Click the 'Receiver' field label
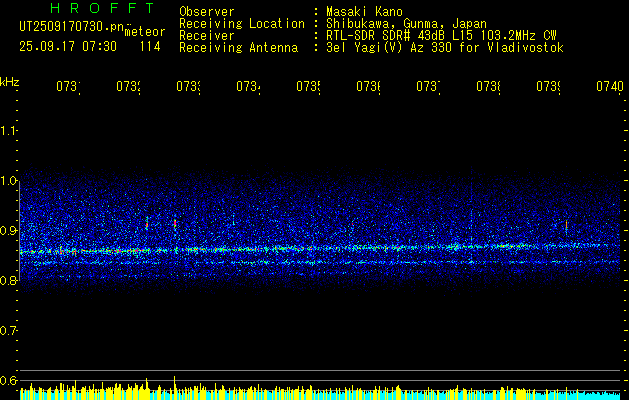Image resolution: width=629 pixels, height=400 pixels. click(207, 36)
